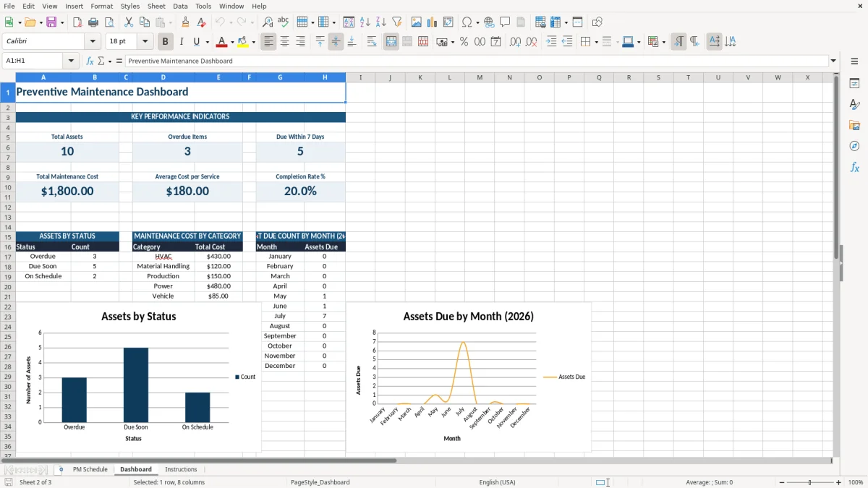Image resolution: width=868 pixels, height=488 pixels.
Task: Apply the yellow background color swatch
Action: pos(244,42)
